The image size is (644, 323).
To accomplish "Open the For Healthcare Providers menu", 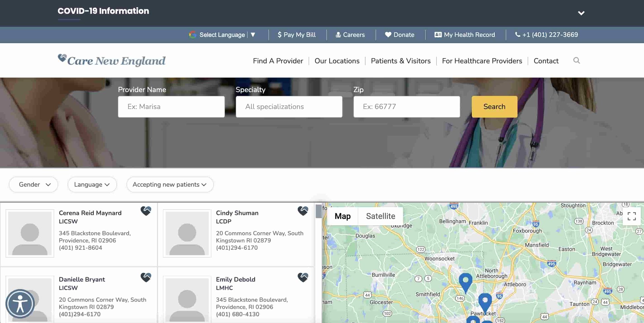I will 482,61.
